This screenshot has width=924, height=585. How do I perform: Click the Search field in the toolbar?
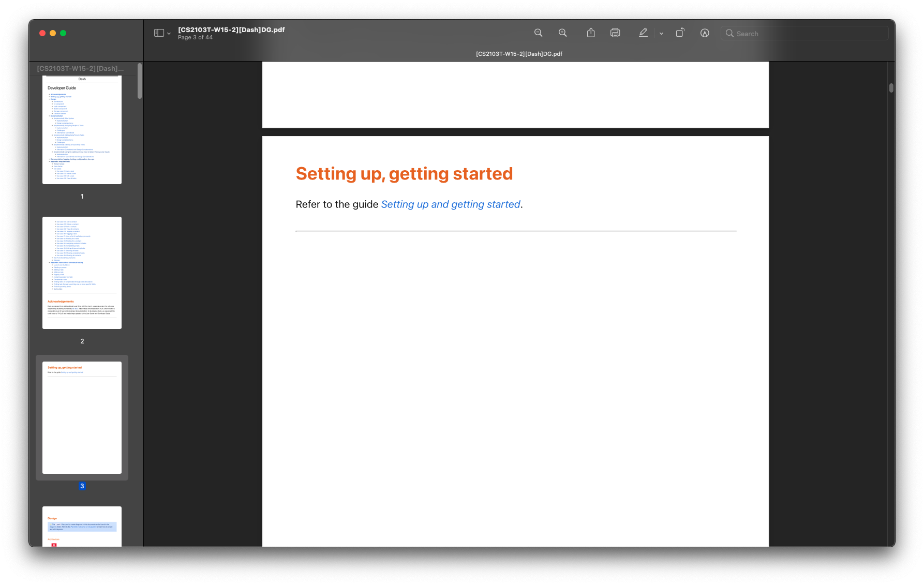(804, 33)
